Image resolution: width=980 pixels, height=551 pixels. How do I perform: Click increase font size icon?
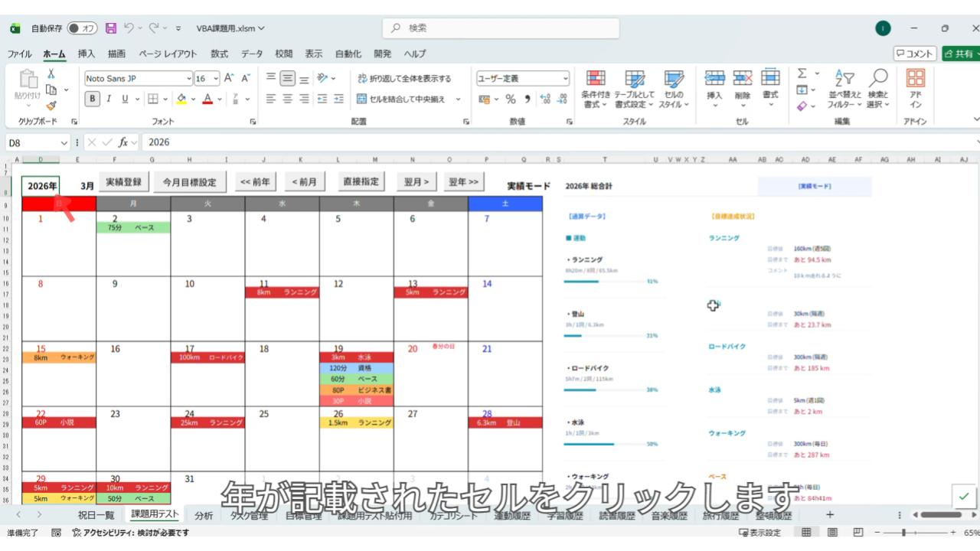point(229,78)
